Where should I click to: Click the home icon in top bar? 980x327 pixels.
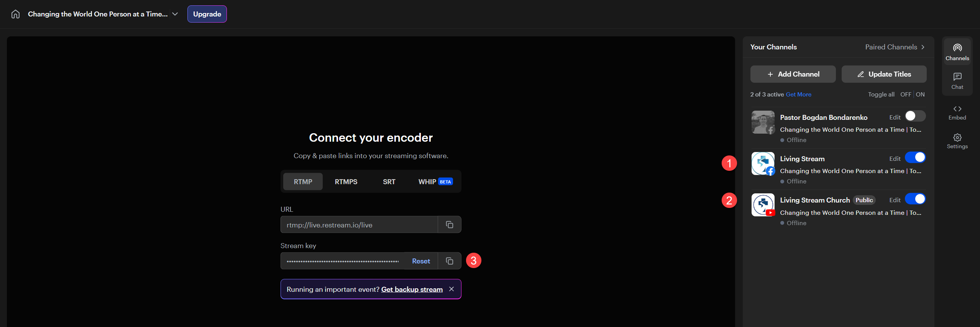[15, 14]
